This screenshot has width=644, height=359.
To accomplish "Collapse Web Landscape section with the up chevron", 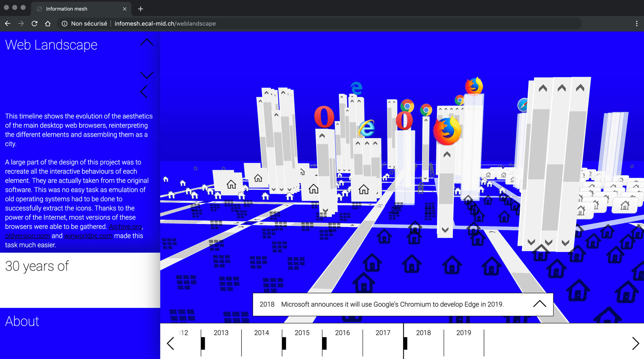I will coord(147,42).
